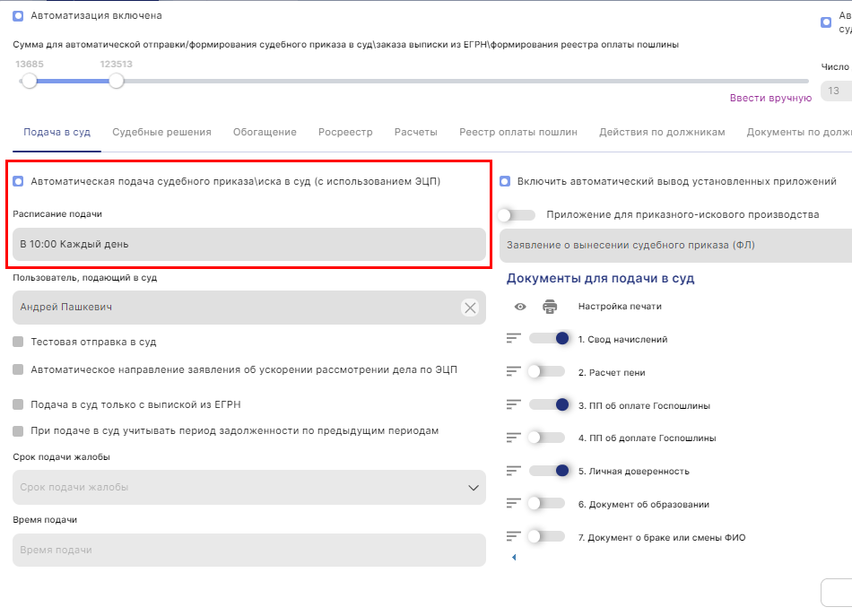Click drag handle icon beside Свод начислений
Viewport: 852px width, 616px height.
[x=514, y=339]
